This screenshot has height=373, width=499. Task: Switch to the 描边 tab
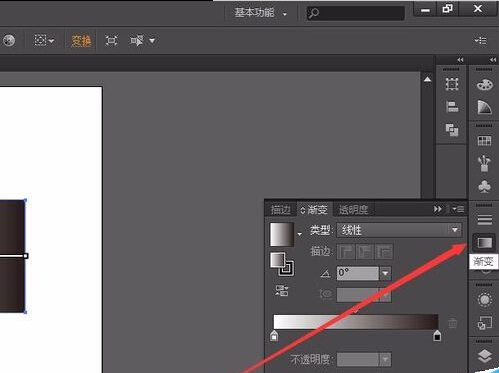tap(281, 210)
